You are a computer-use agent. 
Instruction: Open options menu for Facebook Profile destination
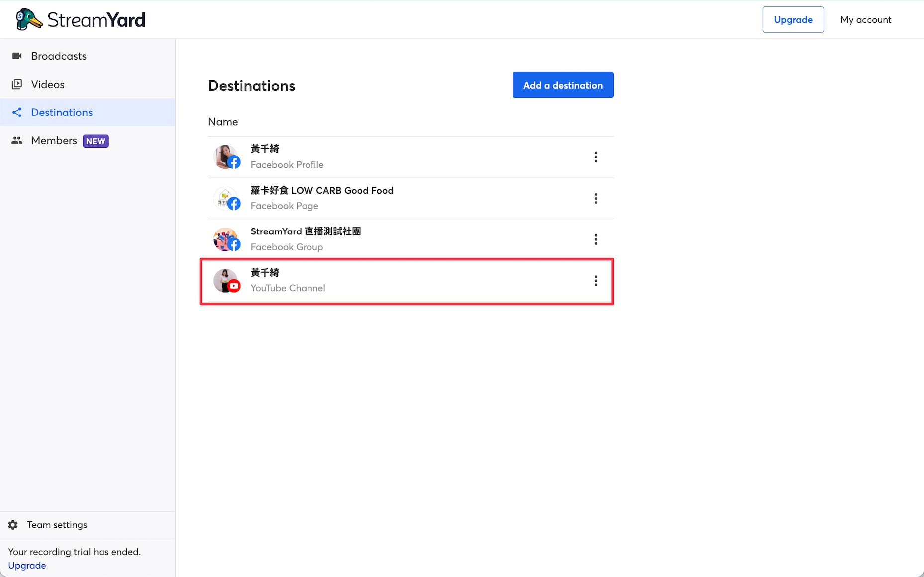click(x=596, y=157)
